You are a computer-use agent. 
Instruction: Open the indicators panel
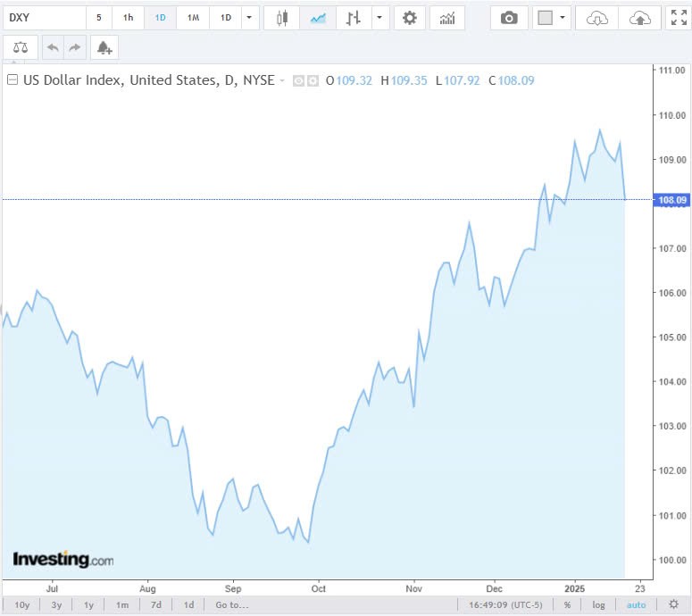point(447,18)
